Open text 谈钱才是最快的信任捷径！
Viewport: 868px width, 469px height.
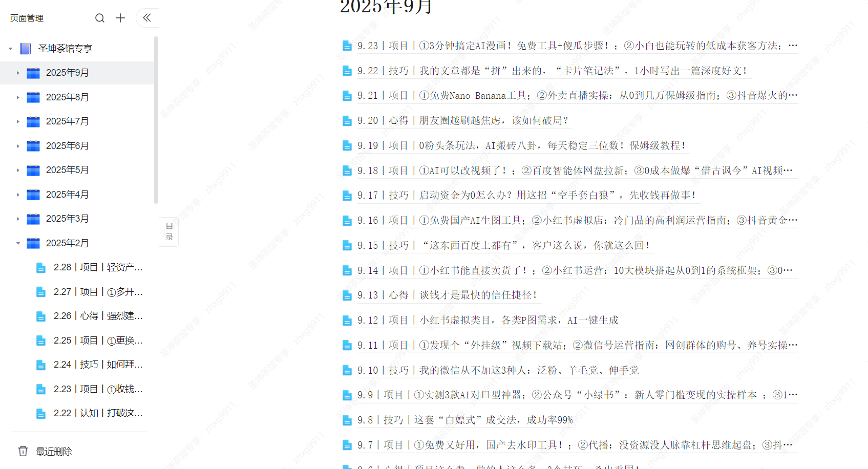click(x=478, y=295)
